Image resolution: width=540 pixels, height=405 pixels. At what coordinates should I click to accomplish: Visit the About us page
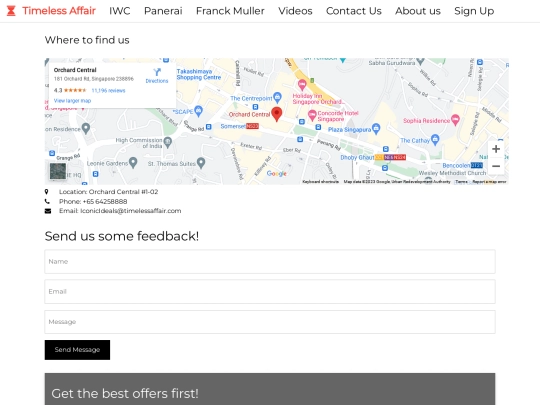[x=418, y=11]
